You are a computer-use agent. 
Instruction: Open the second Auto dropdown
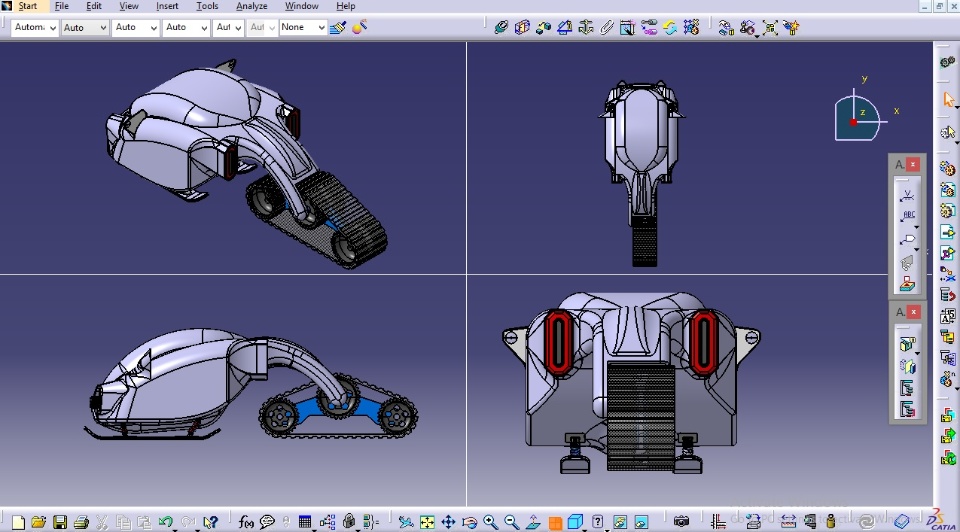[85, 28]
